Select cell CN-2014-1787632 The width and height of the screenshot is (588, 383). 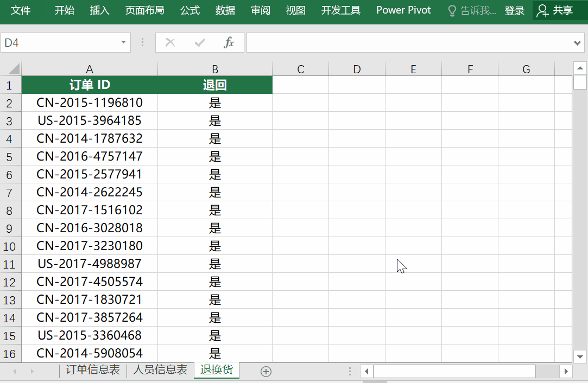point(90,139)
